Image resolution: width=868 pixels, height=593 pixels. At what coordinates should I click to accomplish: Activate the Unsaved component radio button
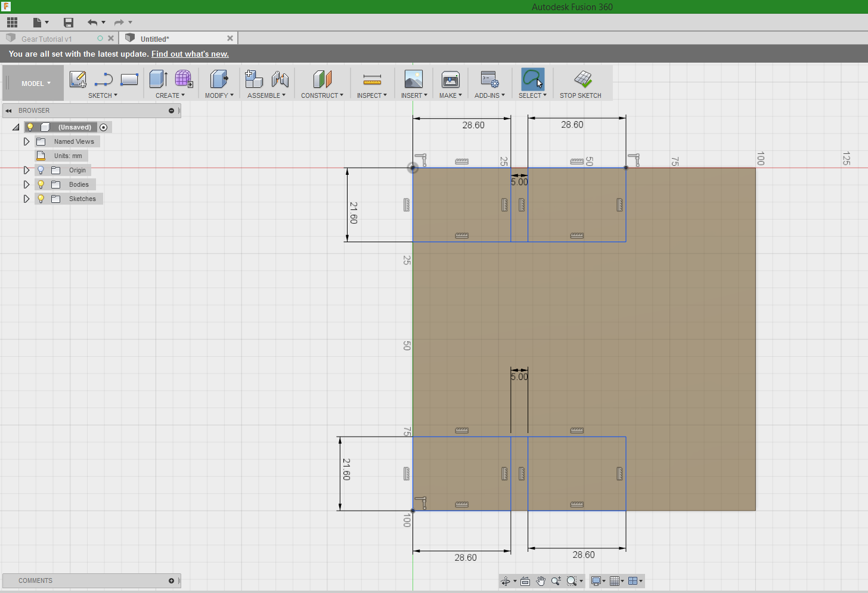tap(104, 127)
